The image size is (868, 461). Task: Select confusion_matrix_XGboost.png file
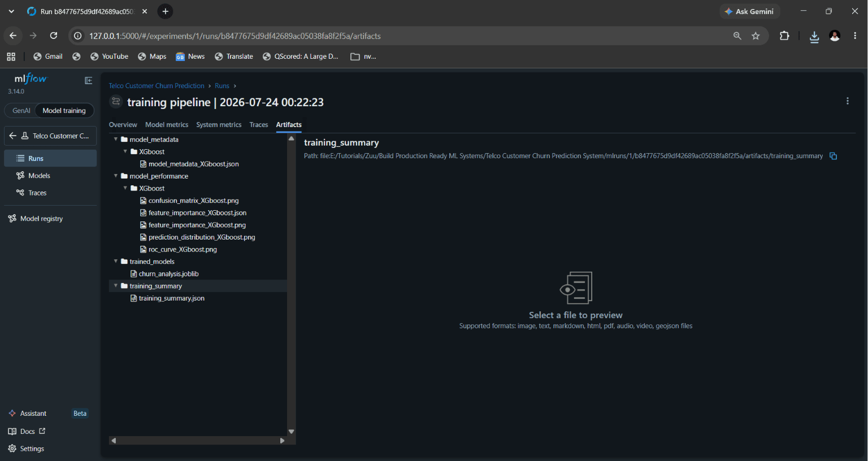coord(193,201)
